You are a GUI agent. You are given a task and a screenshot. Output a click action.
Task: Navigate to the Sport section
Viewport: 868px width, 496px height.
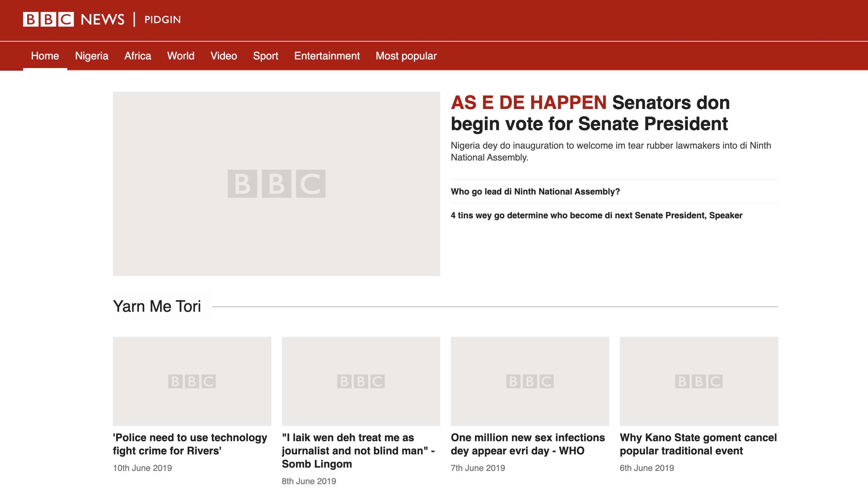coord(265,56)
